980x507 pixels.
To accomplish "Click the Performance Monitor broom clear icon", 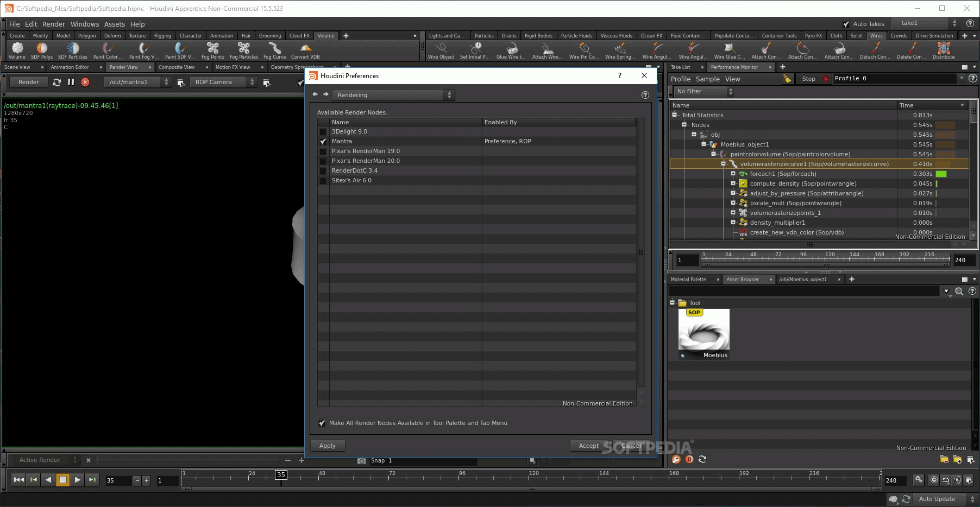I will pos(788,79).
